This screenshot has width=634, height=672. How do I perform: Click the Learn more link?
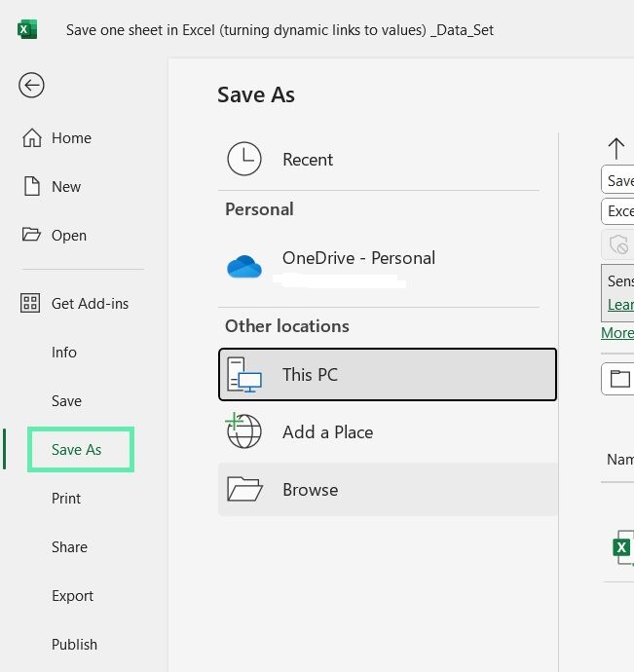pyautogui.click(x=620, y=305)
